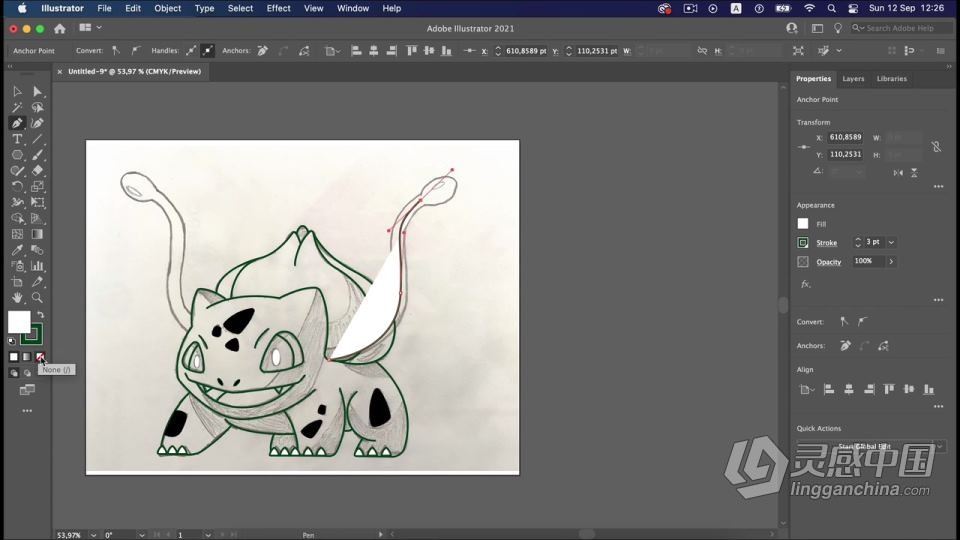Select the Curvature tool
Image resolution: width=960 pixels, height=540 pixels.
37,123
